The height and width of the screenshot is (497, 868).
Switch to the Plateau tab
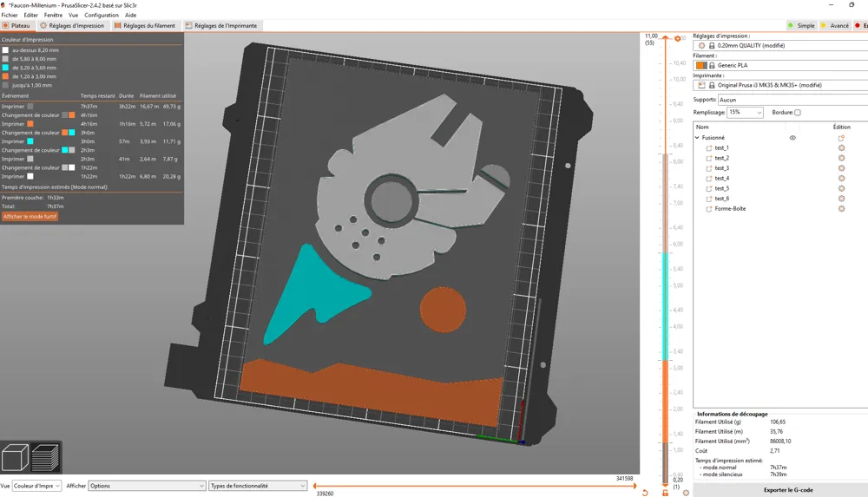(16, 25)
